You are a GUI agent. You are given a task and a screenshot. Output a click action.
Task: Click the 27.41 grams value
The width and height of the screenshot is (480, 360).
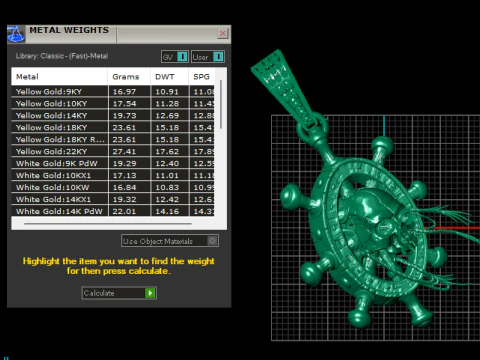pos(124,152)
